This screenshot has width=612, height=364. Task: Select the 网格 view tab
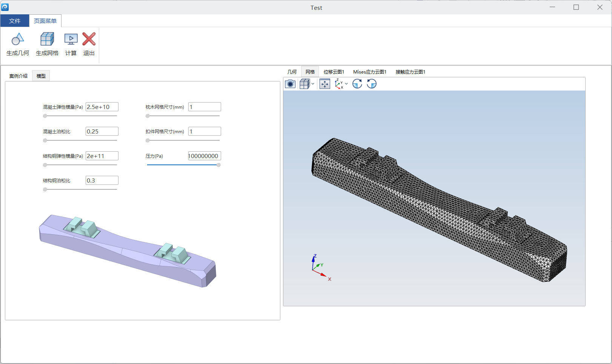click(x=310, y=72)
